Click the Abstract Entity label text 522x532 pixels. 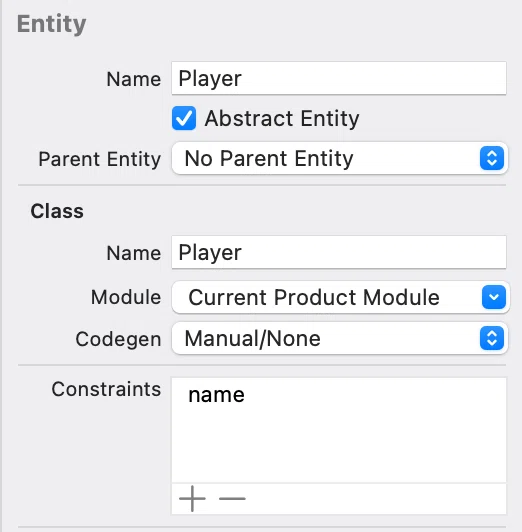click(282, 118)
